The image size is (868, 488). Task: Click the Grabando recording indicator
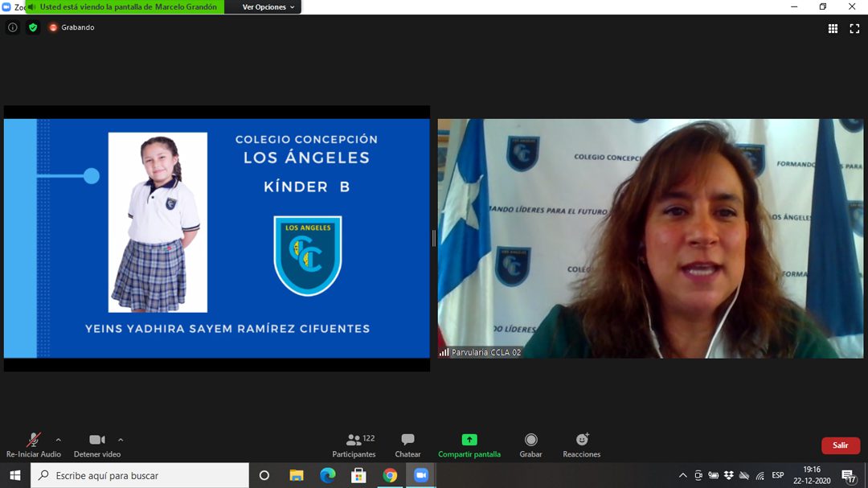[x=72, y=27]
